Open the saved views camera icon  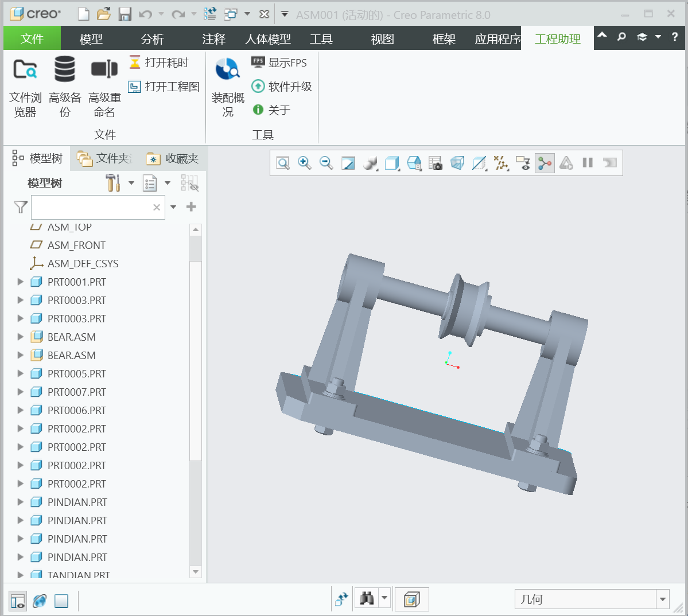(435, 163)
